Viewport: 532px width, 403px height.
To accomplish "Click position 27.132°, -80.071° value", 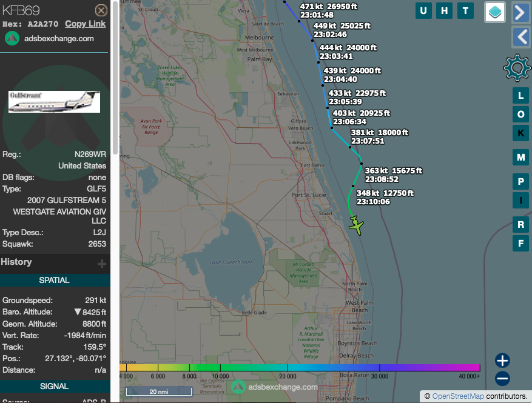I will [75, 359].
